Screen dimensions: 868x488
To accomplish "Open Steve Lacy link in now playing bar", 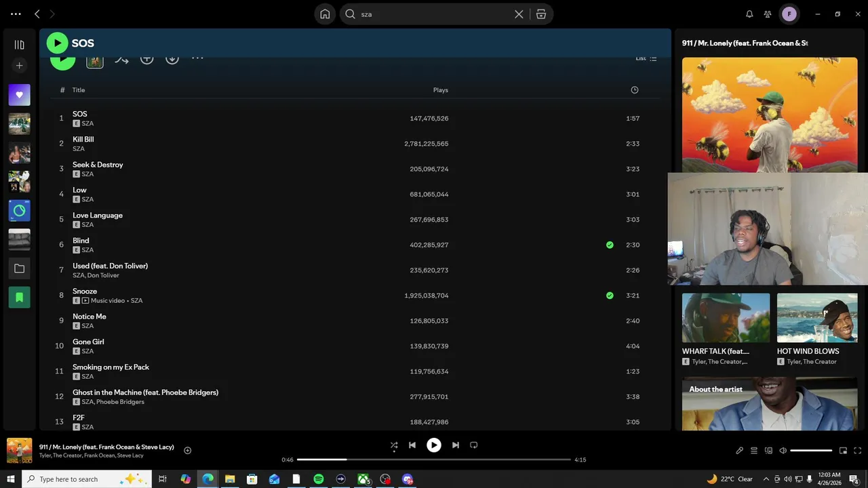I will point(130,455).
